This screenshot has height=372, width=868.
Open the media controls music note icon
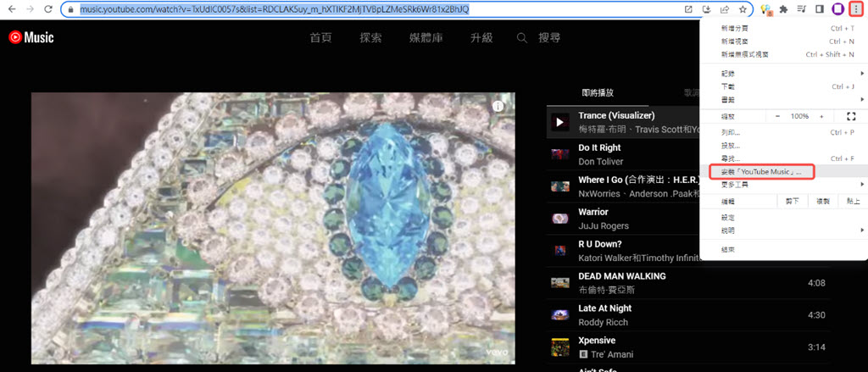(x=802, y=9)
